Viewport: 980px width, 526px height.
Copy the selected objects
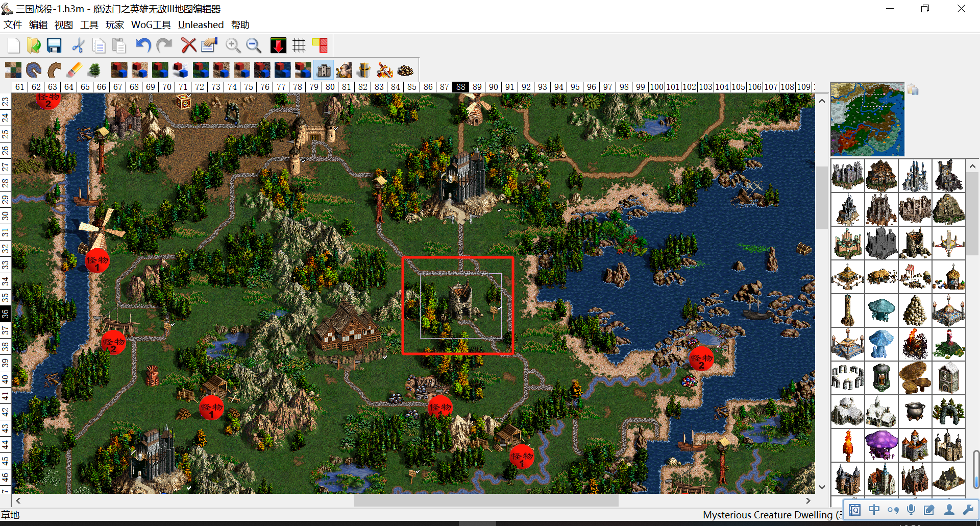pos(99,45)
